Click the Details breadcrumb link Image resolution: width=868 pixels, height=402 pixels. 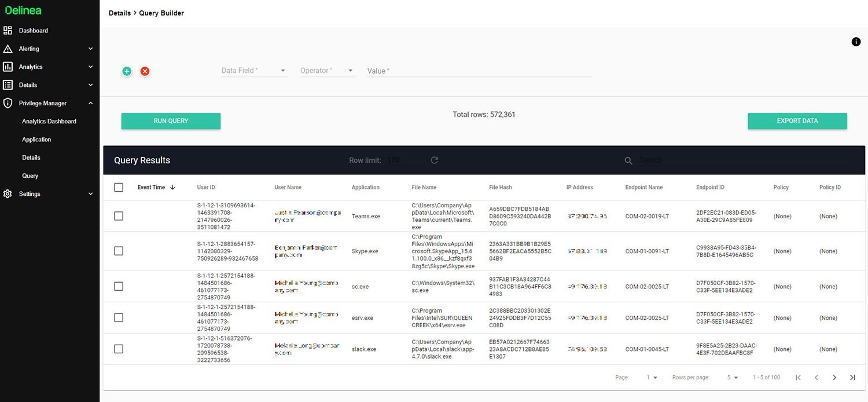(x=120, y=13)
